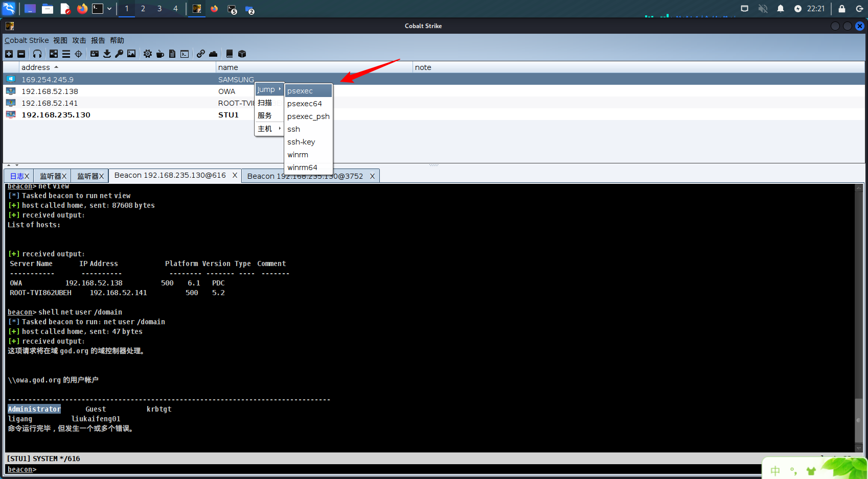
Task: Choose psexec_psh from jump submenu
Action: pos(308,116)
